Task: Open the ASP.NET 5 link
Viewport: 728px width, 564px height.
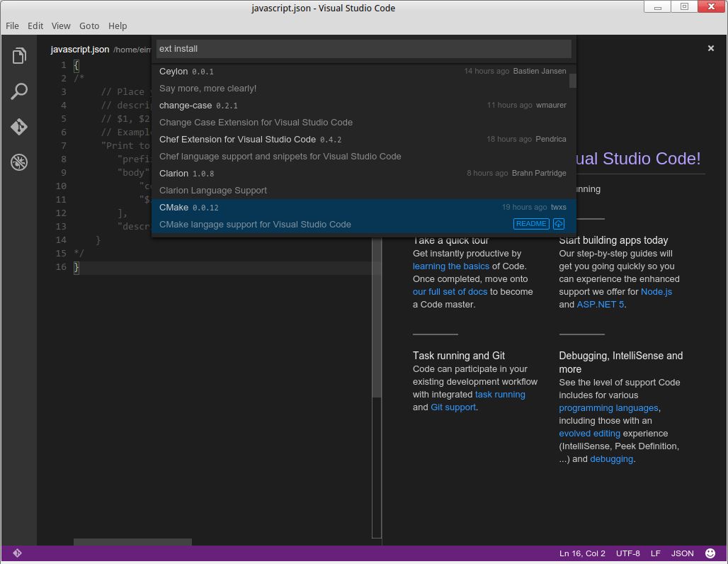Action: (601, 304)
